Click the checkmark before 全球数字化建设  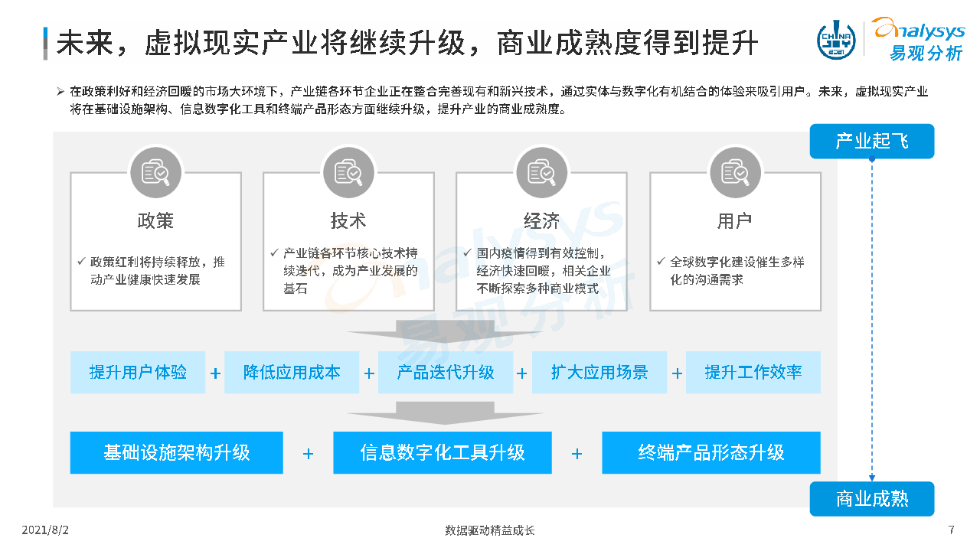pyautogui.click(x=661, y=262)
